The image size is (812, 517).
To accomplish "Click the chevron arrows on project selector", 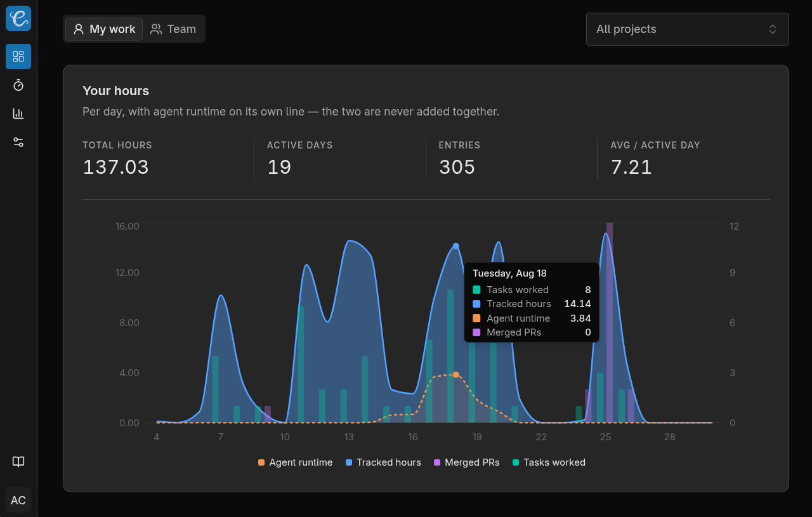I will click(x=773, y=29).
